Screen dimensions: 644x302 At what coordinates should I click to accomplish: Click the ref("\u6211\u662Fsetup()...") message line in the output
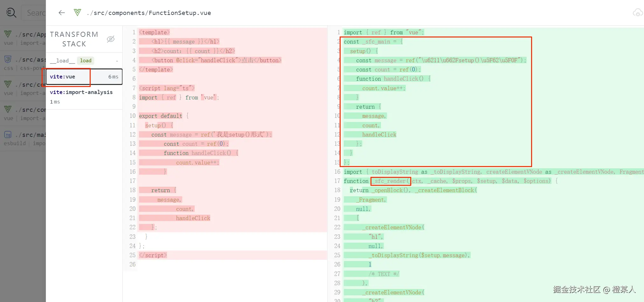[x=441, y=60]
